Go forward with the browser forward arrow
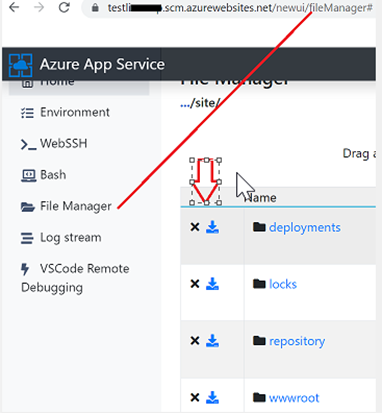 pos(39,7)
